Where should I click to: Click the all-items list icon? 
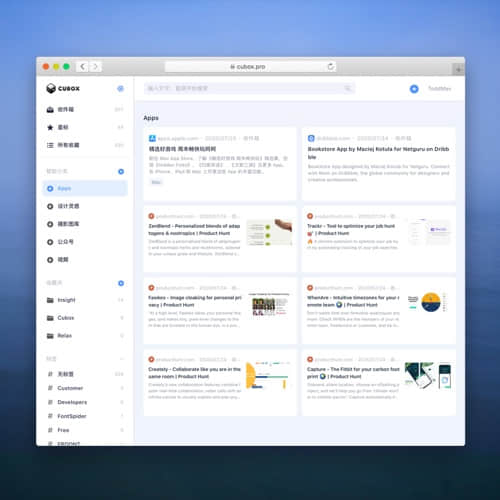click(x=50, y=145)
